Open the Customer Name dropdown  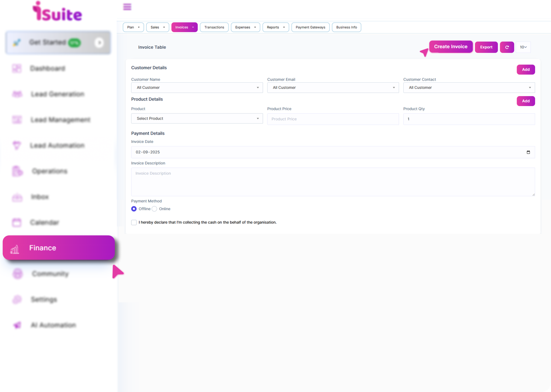[197, 87]
